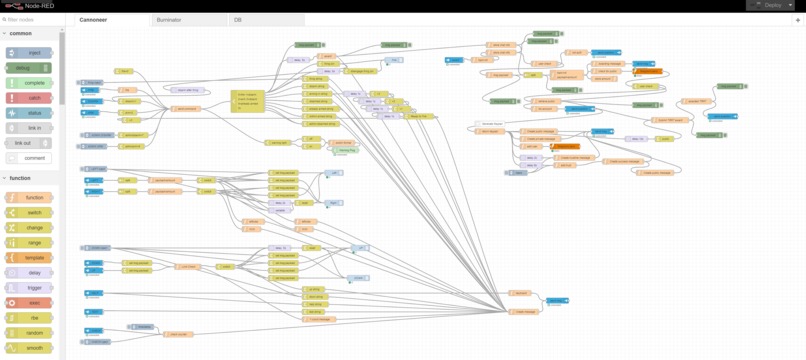Select the 'create message' function node
The width and height of the screenshot is (806, 360).
523,312
